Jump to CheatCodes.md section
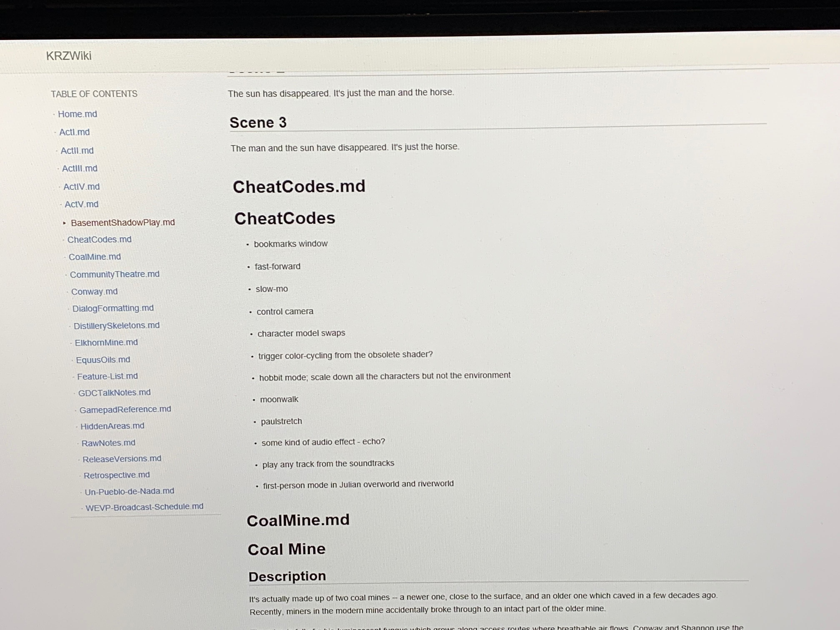Screen dimensions: 840x630 [x=100, y=240]
